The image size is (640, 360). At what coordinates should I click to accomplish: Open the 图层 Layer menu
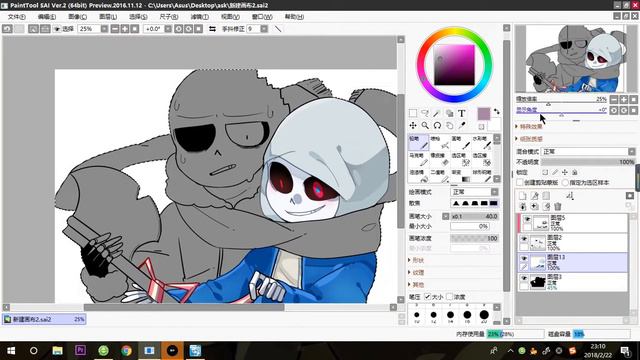[x=108, y=17]
